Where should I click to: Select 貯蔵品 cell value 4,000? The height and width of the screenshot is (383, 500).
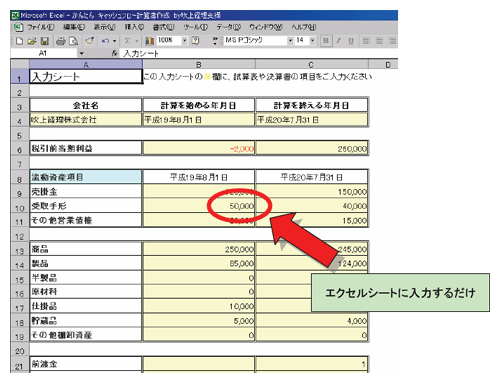pyautogui.click(x=312, y=320)
